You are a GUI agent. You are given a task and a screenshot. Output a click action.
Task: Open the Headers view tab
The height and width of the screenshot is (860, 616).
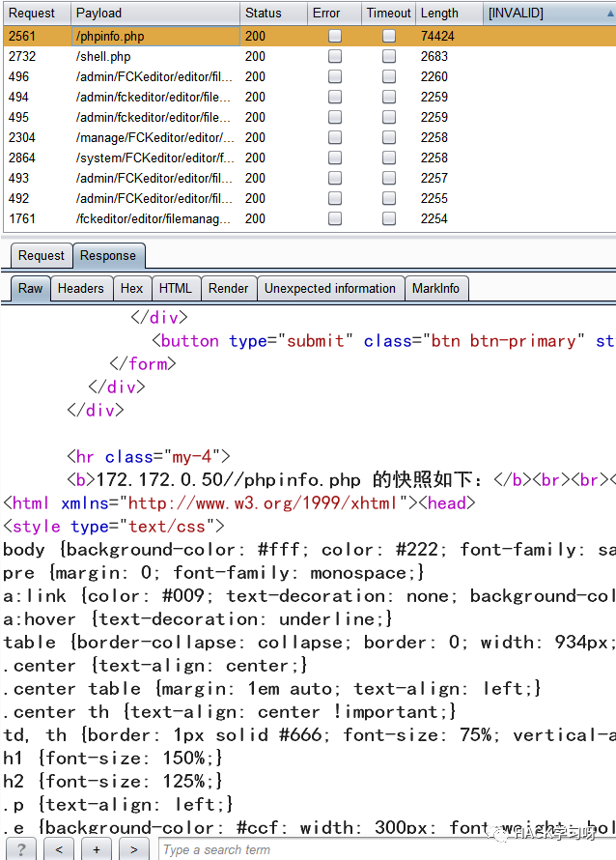click(81, 289)
